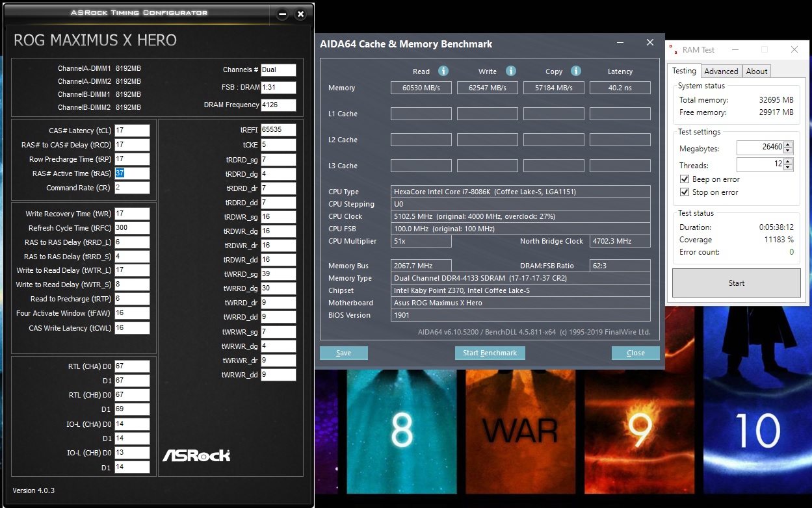Viewport: 812px width, 508px height.
Task: Click the Channels # field showing Dual
Action: pos(278,70)
